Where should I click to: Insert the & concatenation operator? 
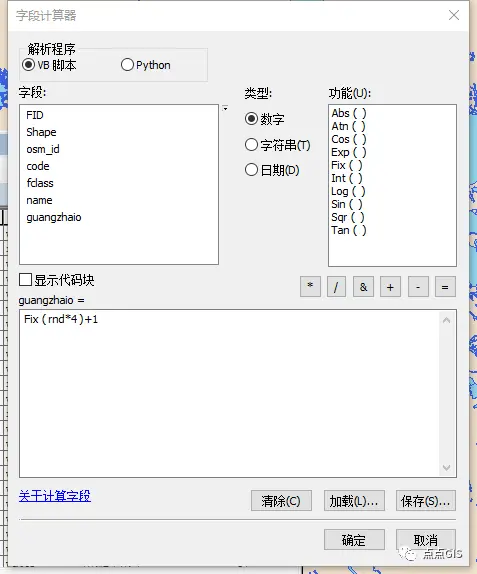[363, 287]
